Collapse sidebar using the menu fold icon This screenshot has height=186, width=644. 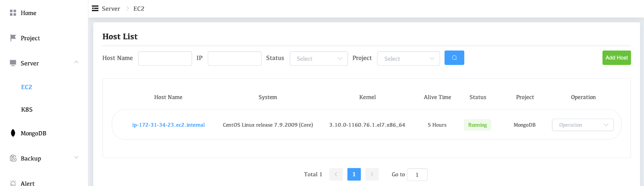pyautogui.click(x=95, y=8)
